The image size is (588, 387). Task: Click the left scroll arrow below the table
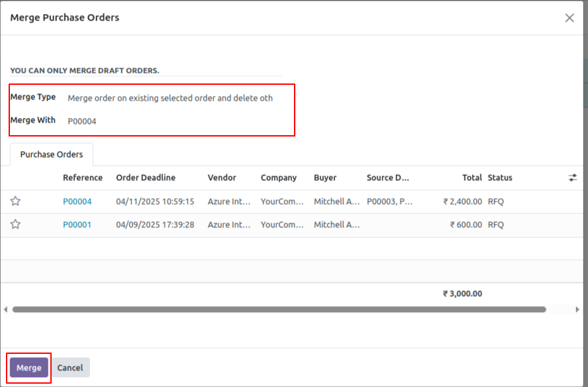5,308
